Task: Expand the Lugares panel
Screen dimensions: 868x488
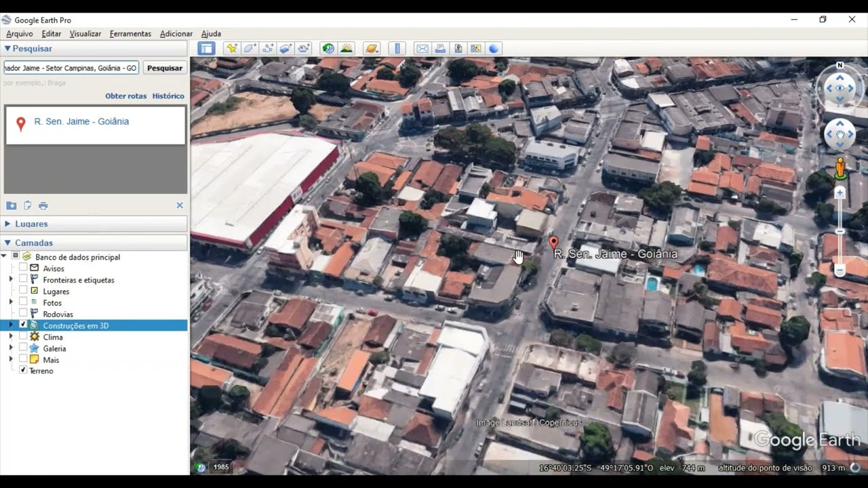Action: point(7,224)
